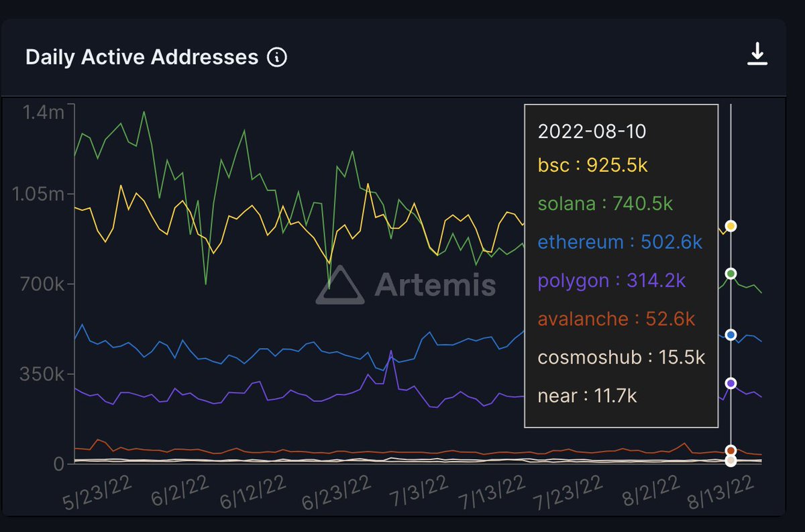Viewport: 805px width, 532px height.
Task: Click the avalanche : 52.6k tooltip entry
Action: (616, 319)
